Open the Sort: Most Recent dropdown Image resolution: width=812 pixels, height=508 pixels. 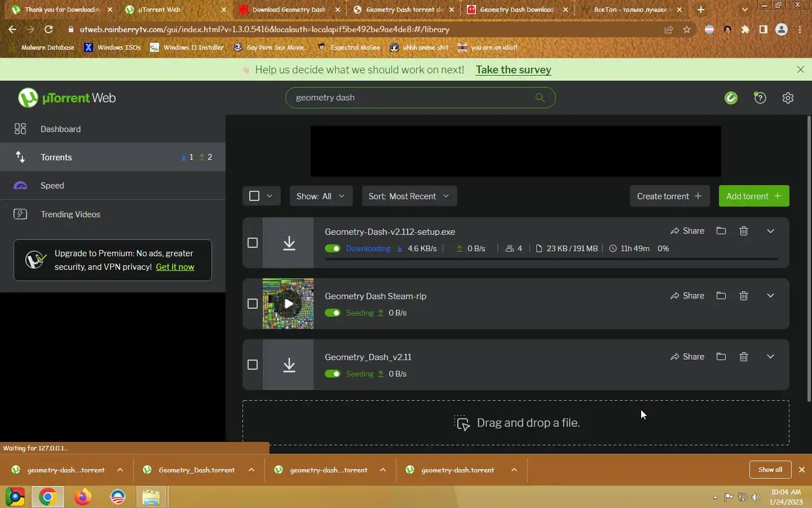tap(409, 196)
